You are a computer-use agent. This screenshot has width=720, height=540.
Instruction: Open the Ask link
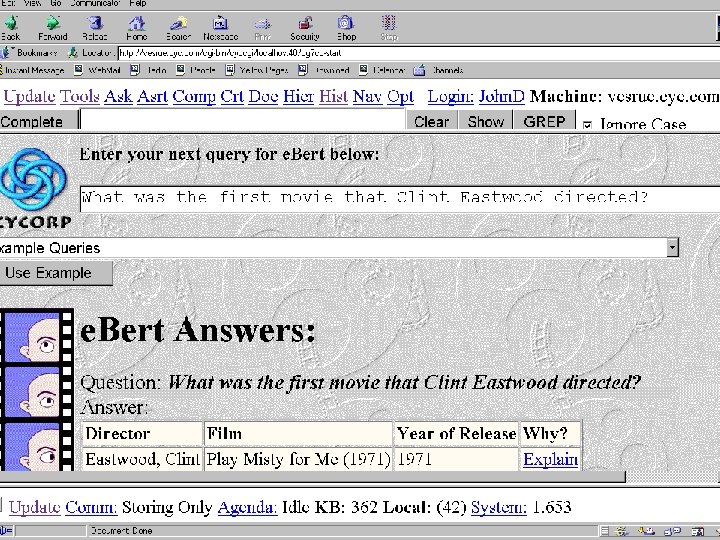pos(118,96)
